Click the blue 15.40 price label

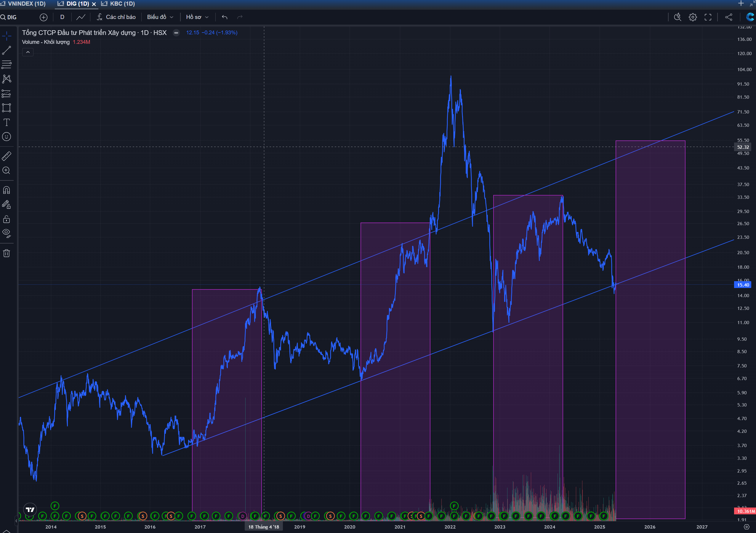[743, 285]
